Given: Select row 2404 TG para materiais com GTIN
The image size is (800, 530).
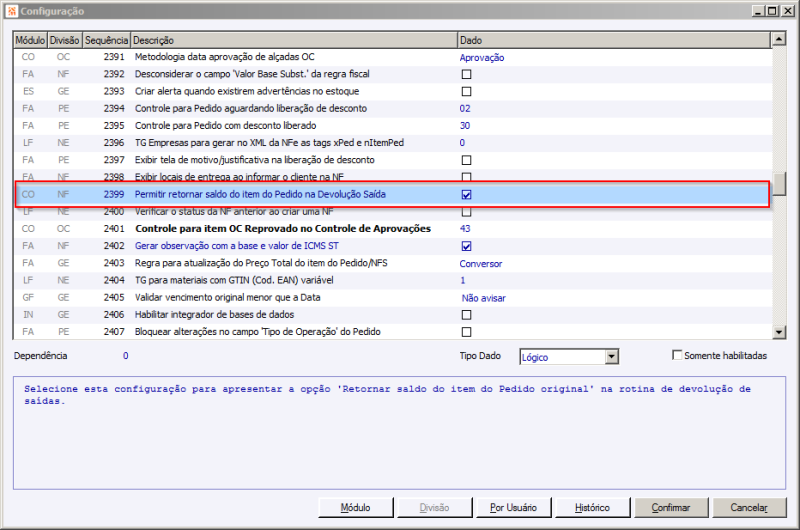Looking at the screenshot, I should 393,281.
